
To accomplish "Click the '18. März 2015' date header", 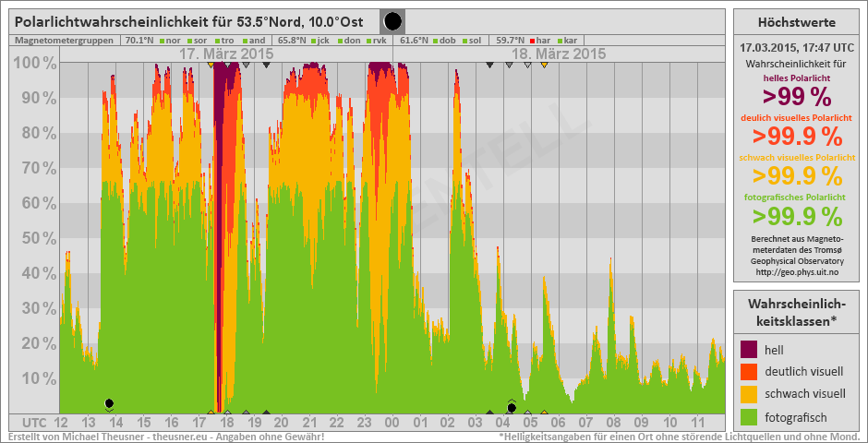I will [558, 54].
